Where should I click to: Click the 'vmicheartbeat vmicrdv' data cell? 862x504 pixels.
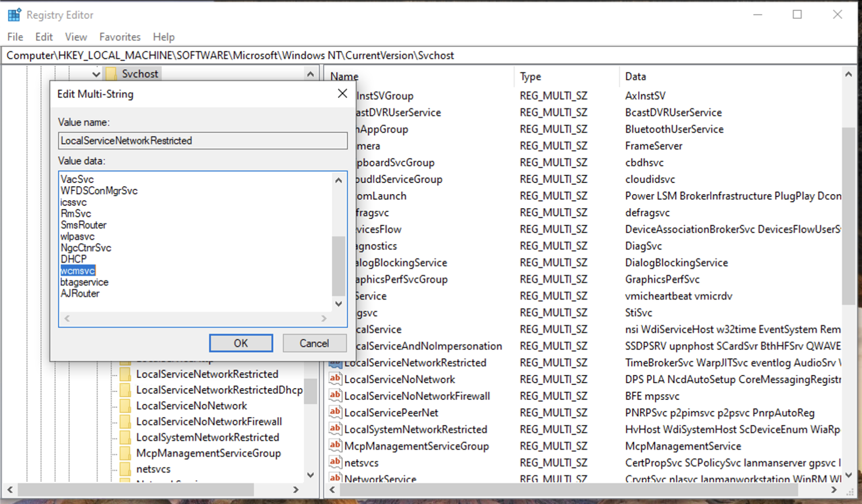pos(678,296)
